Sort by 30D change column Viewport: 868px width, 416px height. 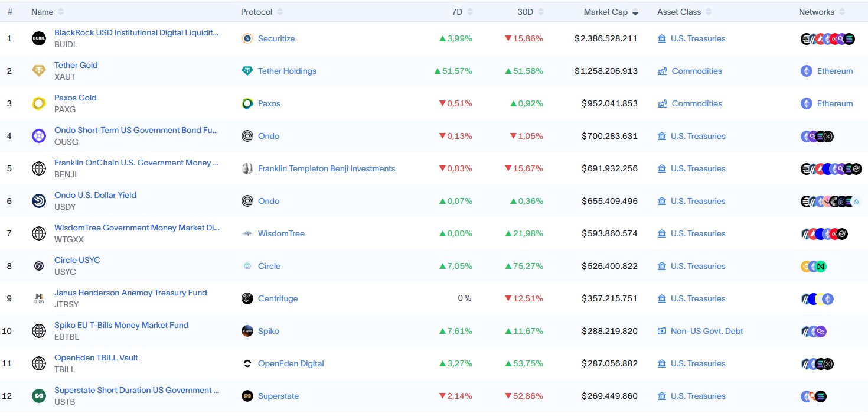pos(530,12)
